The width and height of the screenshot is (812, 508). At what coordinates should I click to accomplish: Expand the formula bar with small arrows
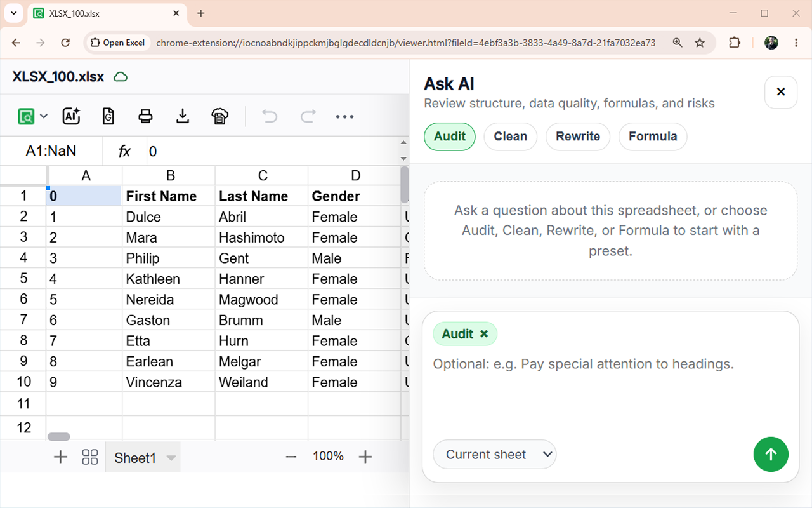[x=404, y=151]
